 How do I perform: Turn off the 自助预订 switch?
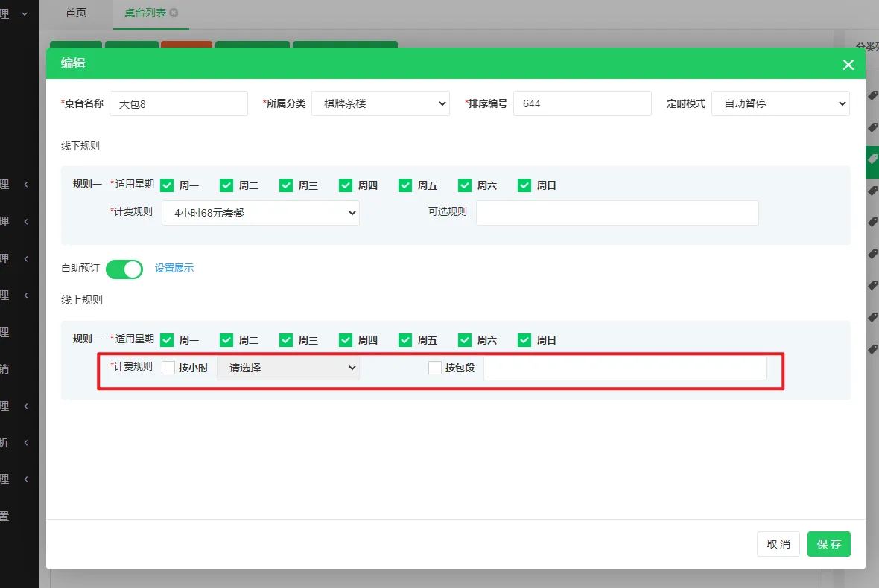click(124, 269)
